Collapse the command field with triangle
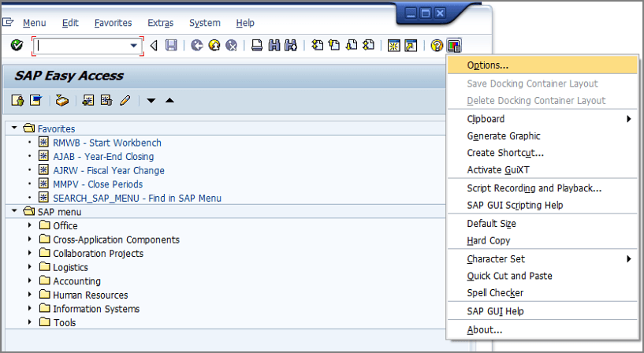This screenshot has width=644, height=353. tap(154, 45)
